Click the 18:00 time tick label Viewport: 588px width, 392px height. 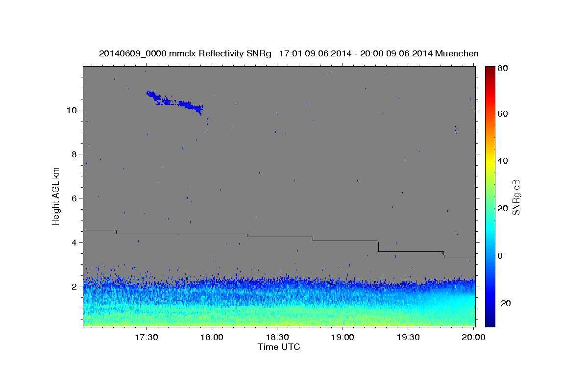point(212,338)
